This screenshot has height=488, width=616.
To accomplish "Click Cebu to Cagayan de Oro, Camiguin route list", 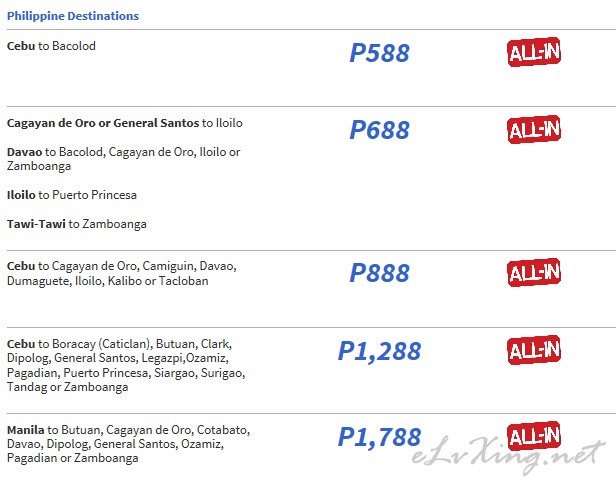I will tap(122, 273).
